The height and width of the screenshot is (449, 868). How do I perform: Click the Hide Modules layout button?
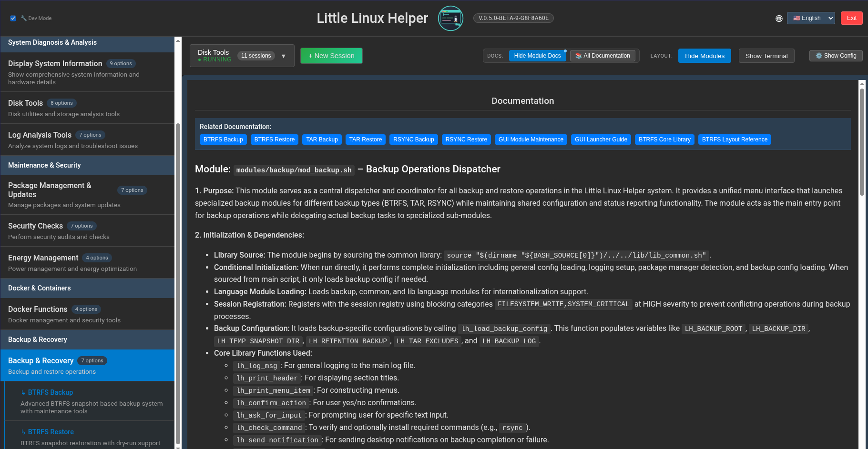pyautogui.click(x=705, y=56)
